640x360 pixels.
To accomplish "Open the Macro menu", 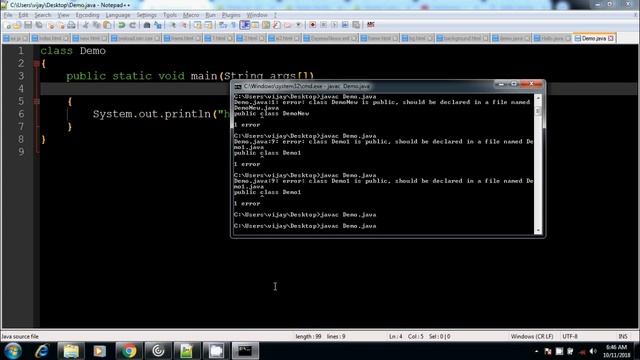I will (x=191, y=15).
